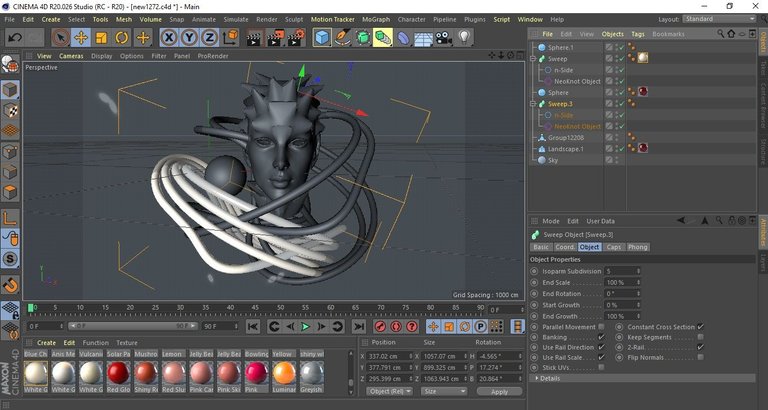Select the Red Glo material swatch
The height and width of the screenshot is (410, 768).
[x=118, y=373]
